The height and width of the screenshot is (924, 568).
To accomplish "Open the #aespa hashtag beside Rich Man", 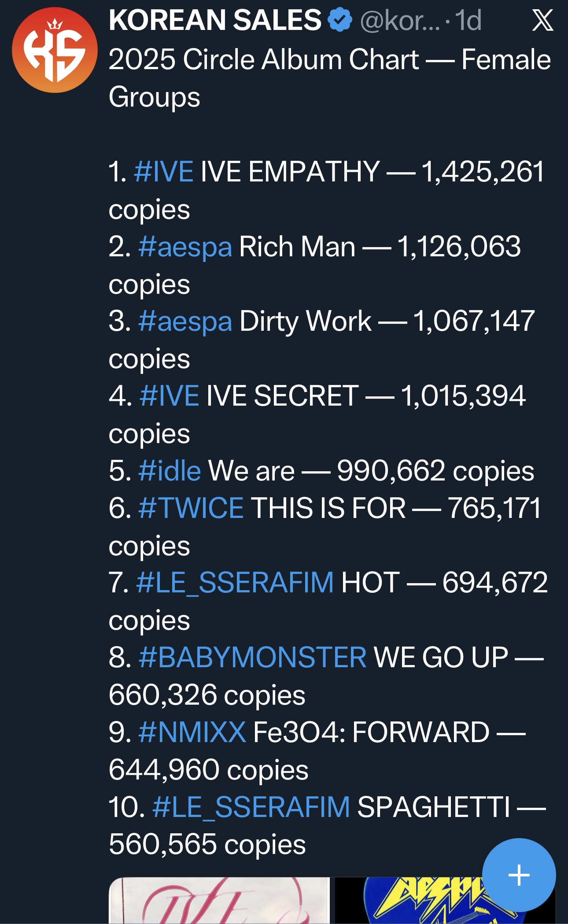I will pyautogui.click(x=185, y=247).
